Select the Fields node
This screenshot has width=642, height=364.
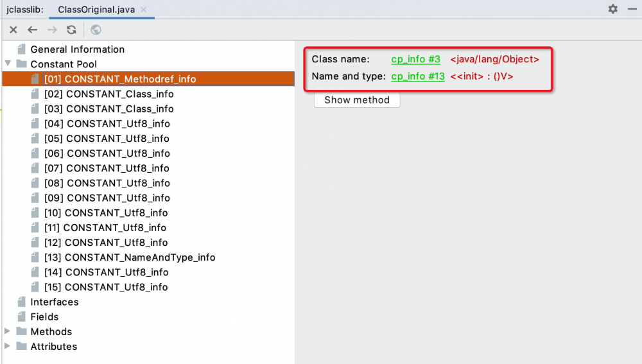[44, 316]
